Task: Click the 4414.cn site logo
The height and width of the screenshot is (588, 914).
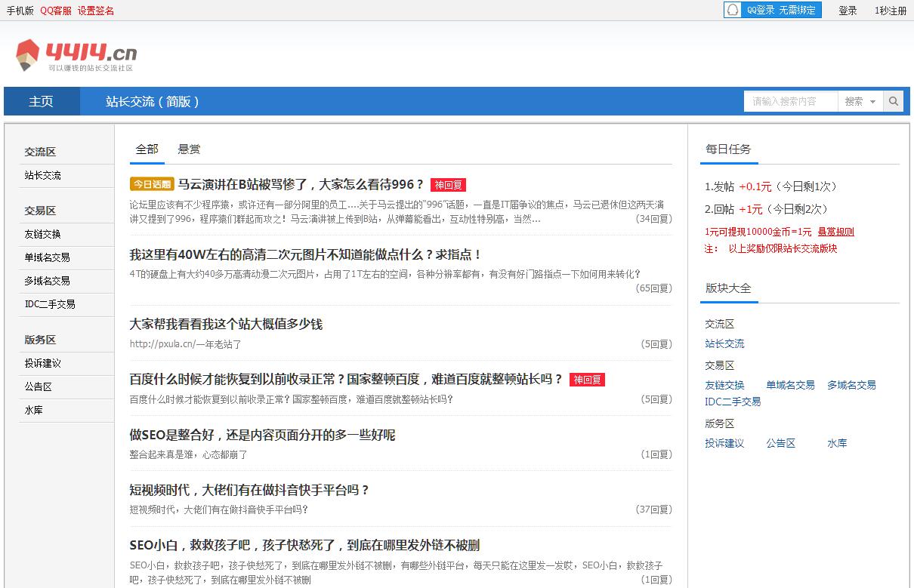Action: point(76,55)
